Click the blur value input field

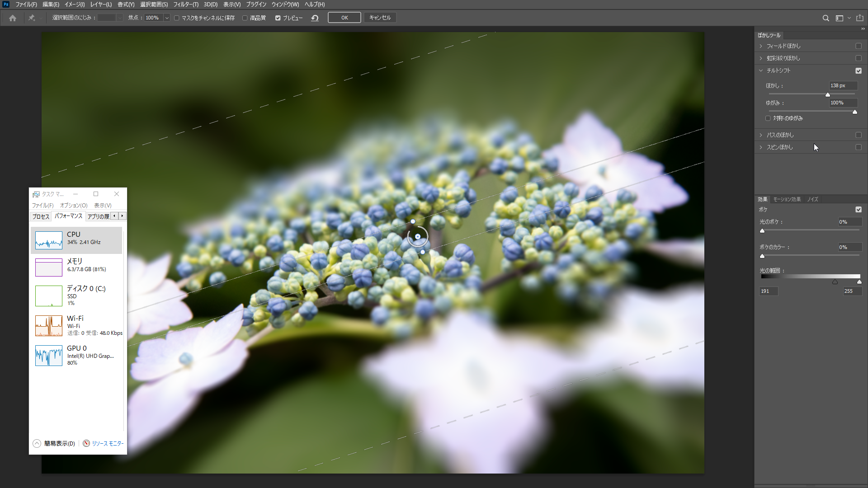click(x=843, y=85)
